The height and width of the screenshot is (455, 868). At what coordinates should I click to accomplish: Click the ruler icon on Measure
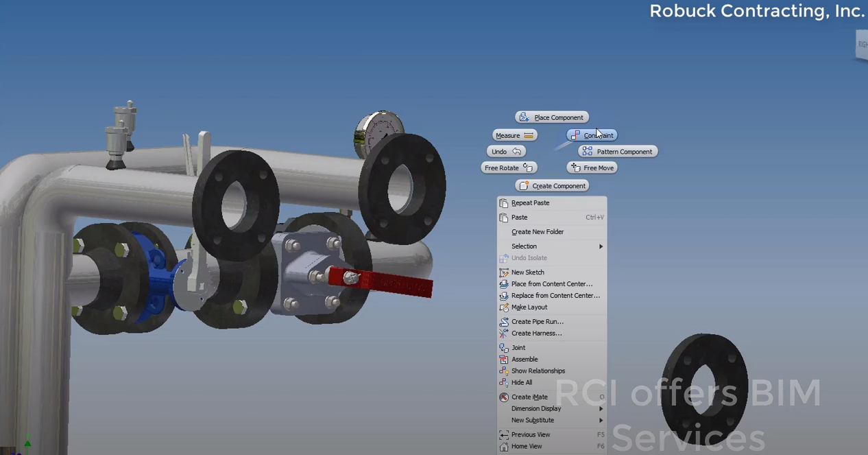tap(529, 135)
